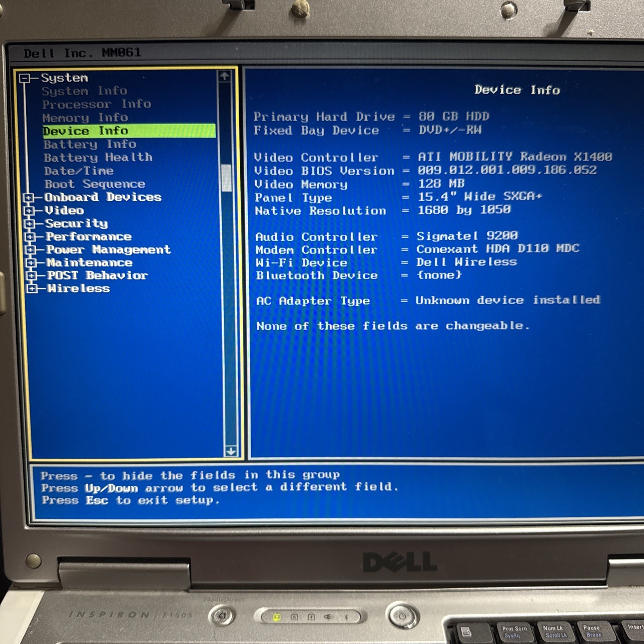The image size is (644, 644).
Task: Click 'Press Esc to exit setup' hint
Action: tap(131, 500)
